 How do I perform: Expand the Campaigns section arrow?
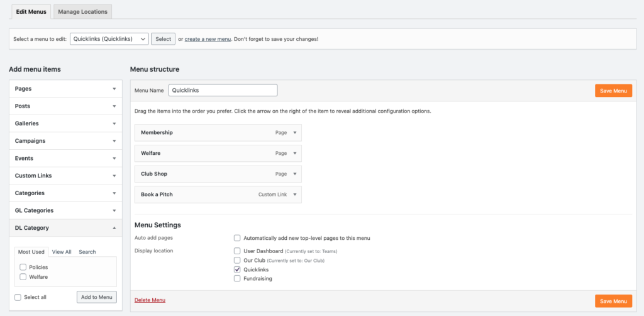pos(114,141)
